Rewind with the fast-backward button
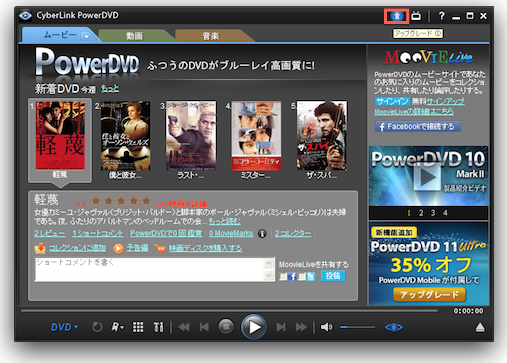The height and width of the screenshot is (363, 507). click(184, 327)
